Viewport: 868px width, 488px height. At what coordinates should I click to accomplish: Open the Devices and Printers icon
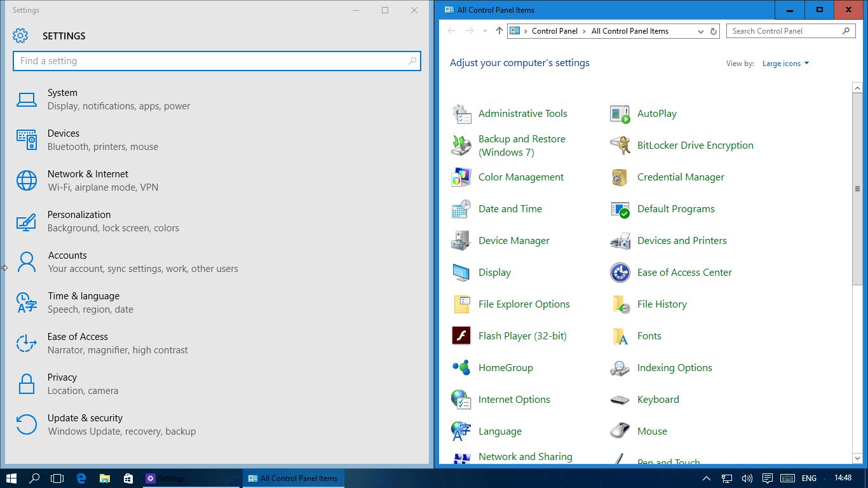[x=620, y=241]
